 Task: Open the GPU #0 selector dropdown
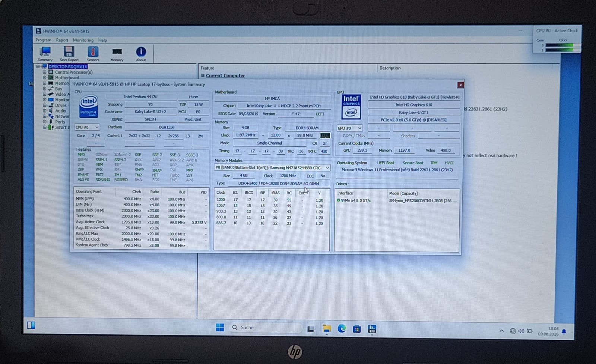click(x=349, y=128)
